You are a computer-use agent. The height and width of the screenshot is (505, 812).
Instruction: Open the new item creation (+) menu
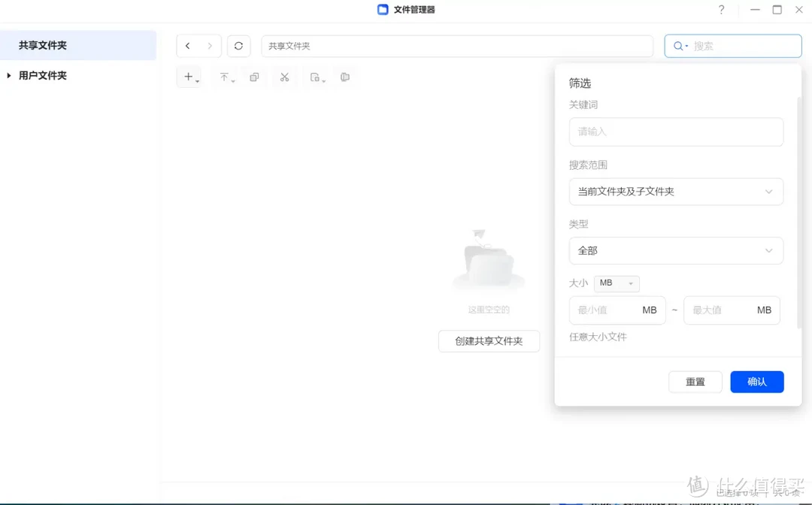[x=189, y=76]
